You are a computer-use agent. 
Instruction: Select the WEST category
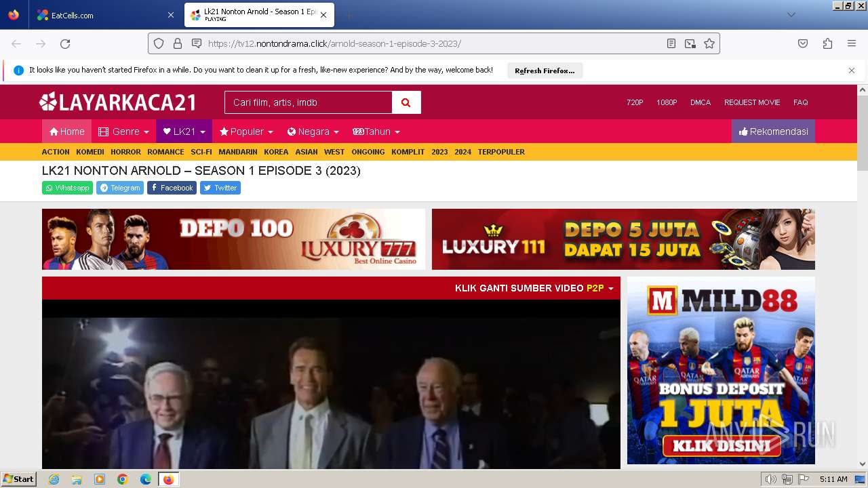[334, 152]
